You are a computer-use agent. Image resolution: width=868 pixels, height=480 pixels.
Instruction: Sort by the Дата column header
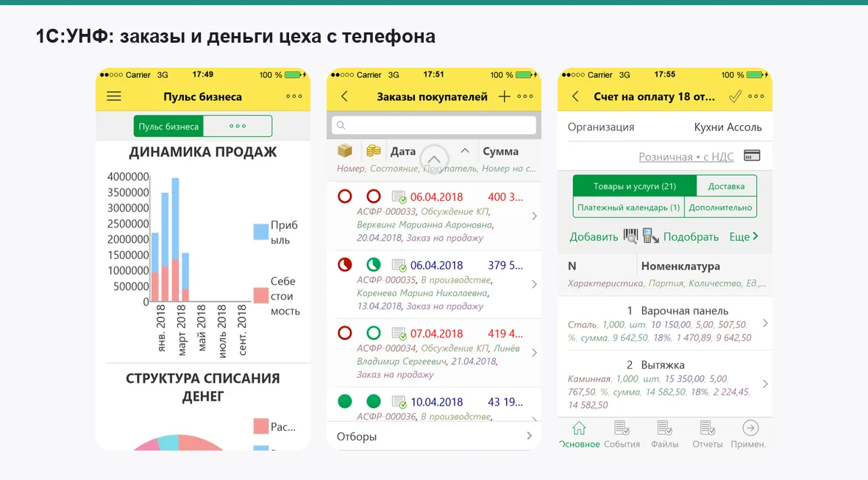(x=403, y=152)
